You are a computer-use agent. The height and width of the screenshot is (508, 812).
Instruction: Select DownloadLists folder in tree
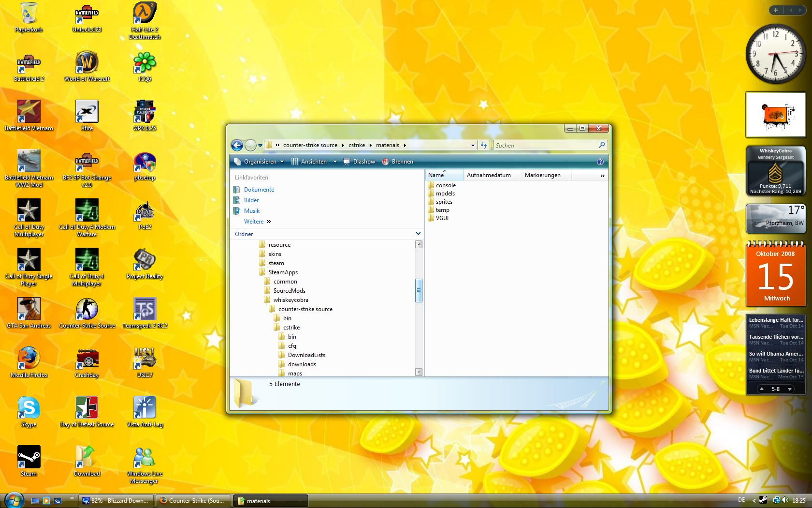306,355
